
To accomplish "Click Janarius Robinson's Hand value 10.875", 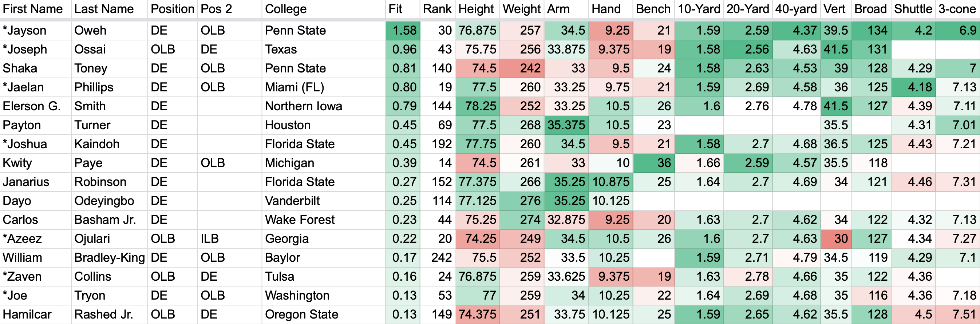I will 610,182.
